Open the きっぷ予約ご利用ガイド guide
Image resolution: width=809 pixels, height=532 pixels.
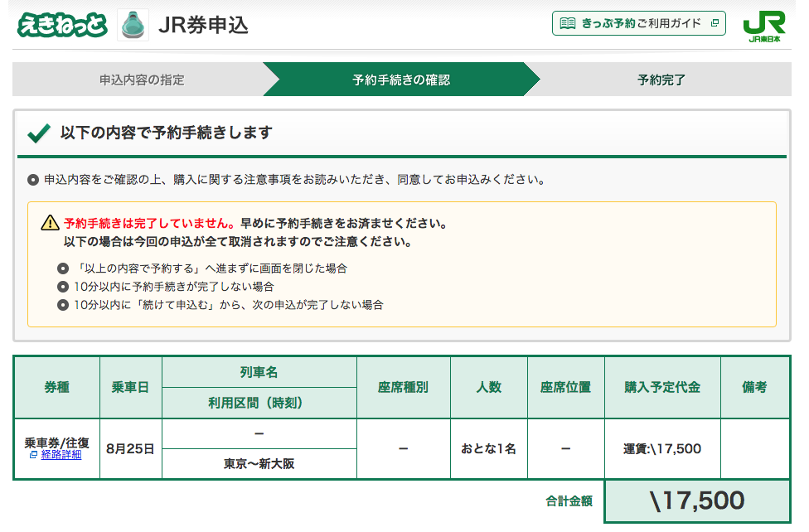pyautogui.click(x=638, y=23)
